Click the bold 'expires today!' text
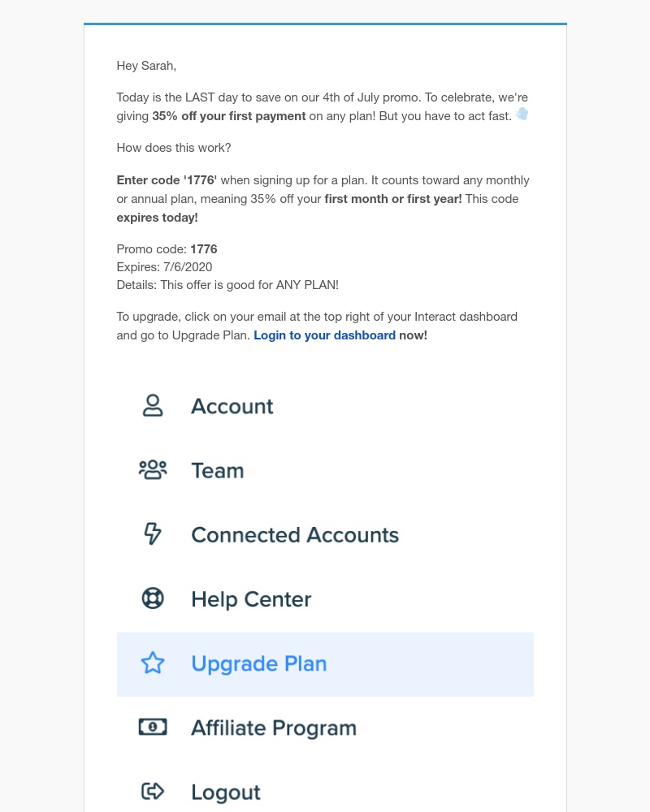Screen dimensions: 650x812 (157, 218)
